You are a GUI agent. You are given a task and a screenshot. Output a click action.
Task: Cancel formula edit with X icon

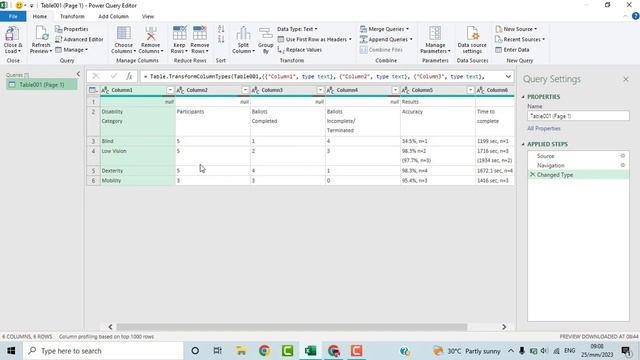[96, 76]
